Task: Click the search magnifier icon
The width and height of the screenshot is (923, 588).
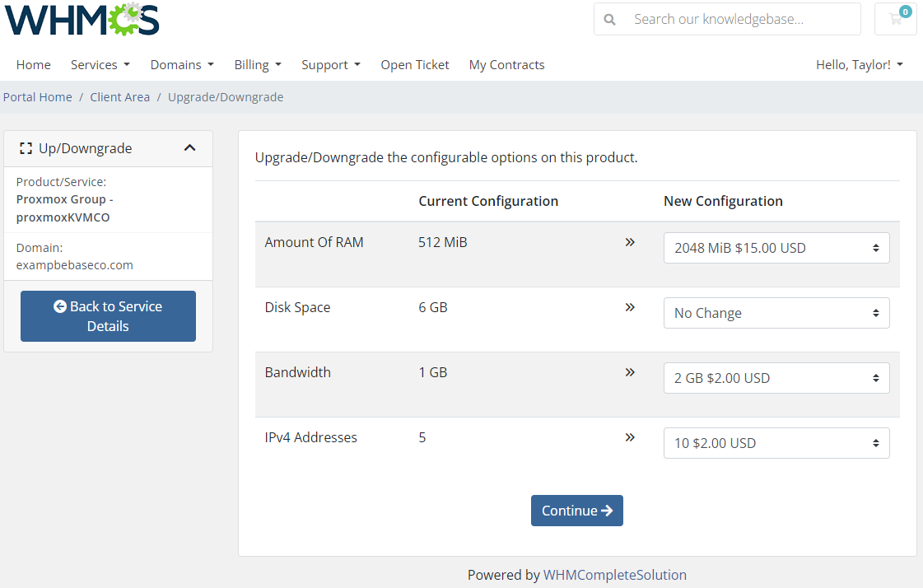Action: tap(610, 20)
